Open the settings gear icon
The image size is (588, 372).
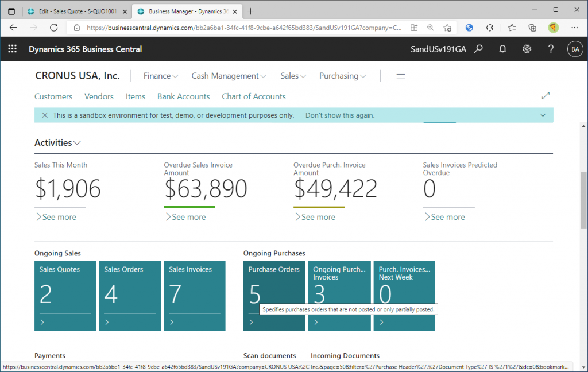click(527, 49)
